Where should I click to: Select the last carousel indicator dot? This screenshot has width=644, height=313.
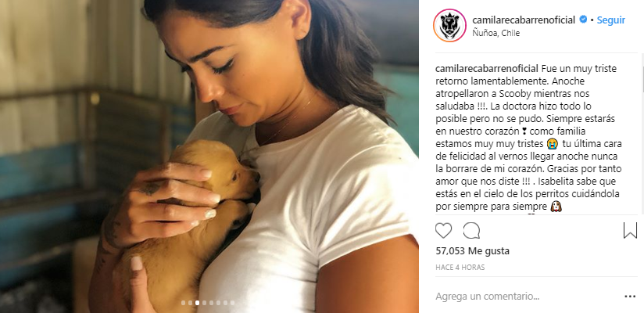pos(232,303)
